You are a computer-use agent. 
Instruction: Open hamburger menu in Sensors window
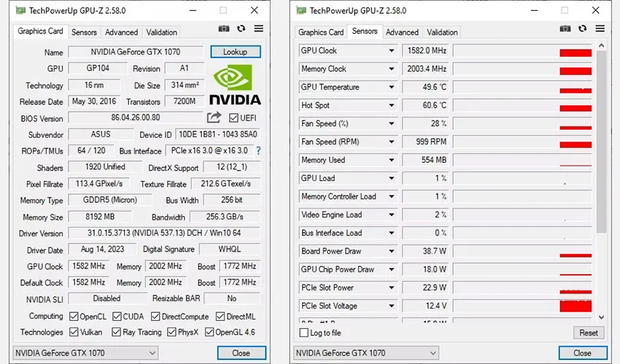click(x=600, y=28)
